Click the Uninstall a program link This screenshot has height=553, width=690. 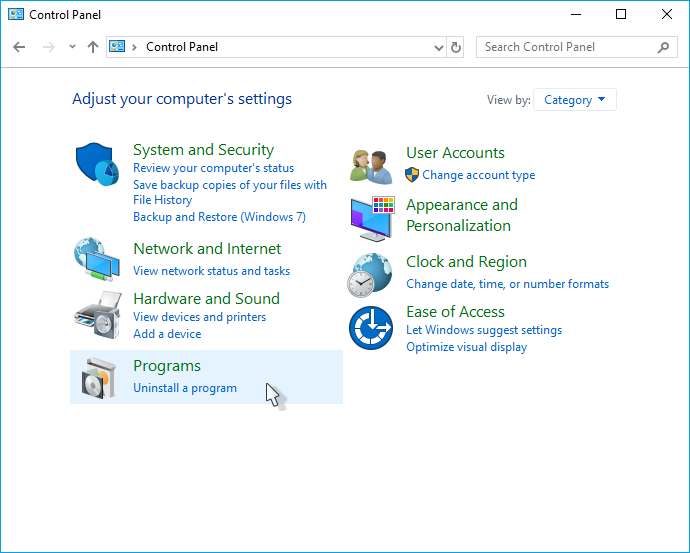click(185, 388)
